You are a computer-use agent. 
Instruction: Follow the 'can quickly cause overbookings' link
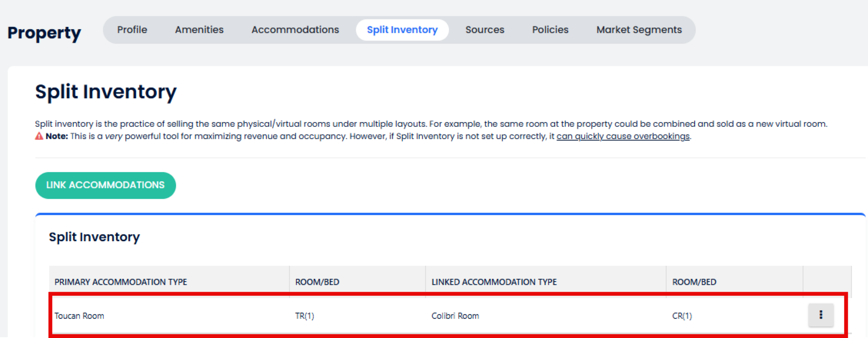[623, 136]
